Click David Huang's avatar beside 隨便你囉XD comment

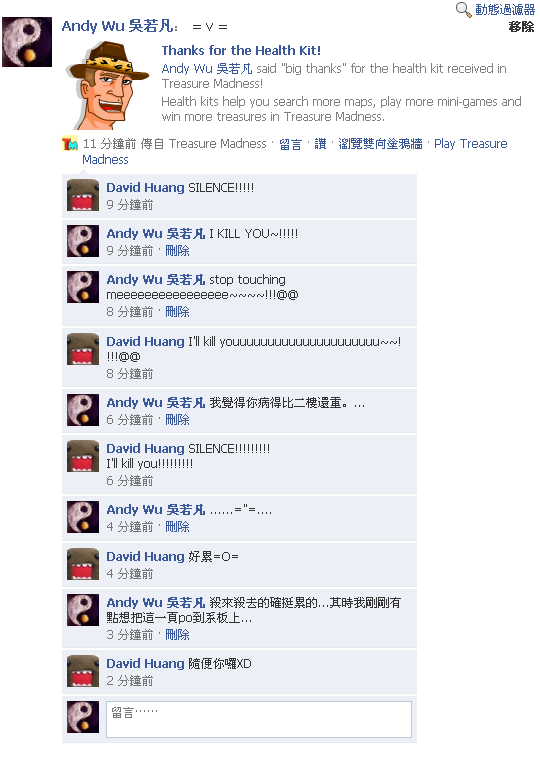83,671
